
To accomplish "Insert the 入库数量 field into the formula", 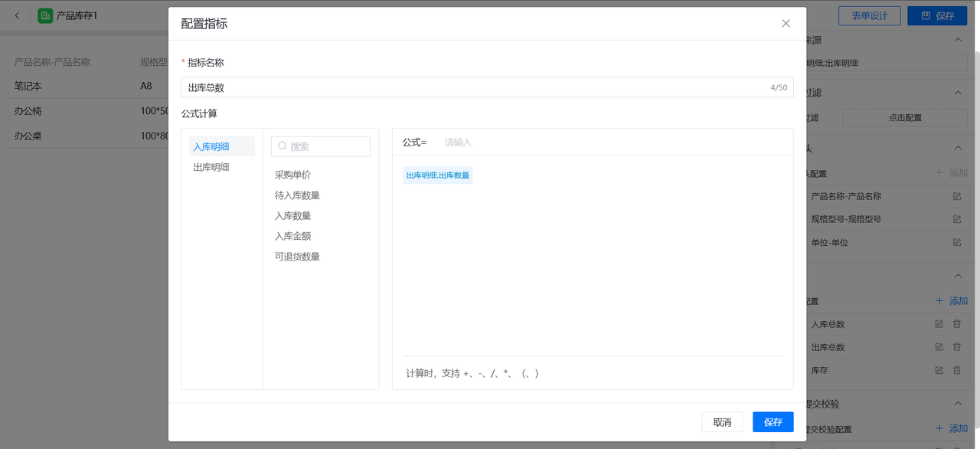I will click(x=292, y=216).
